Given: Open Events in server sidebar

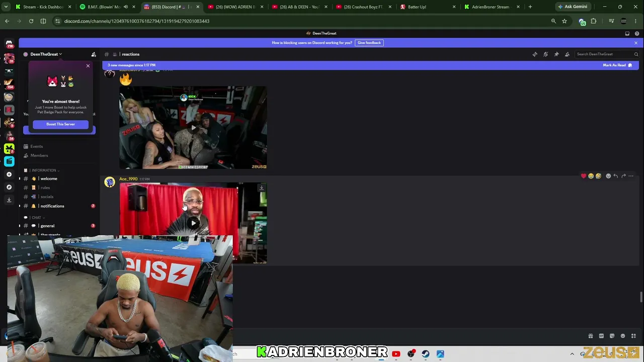Looking at the screenshot, I should coord(59,146).
